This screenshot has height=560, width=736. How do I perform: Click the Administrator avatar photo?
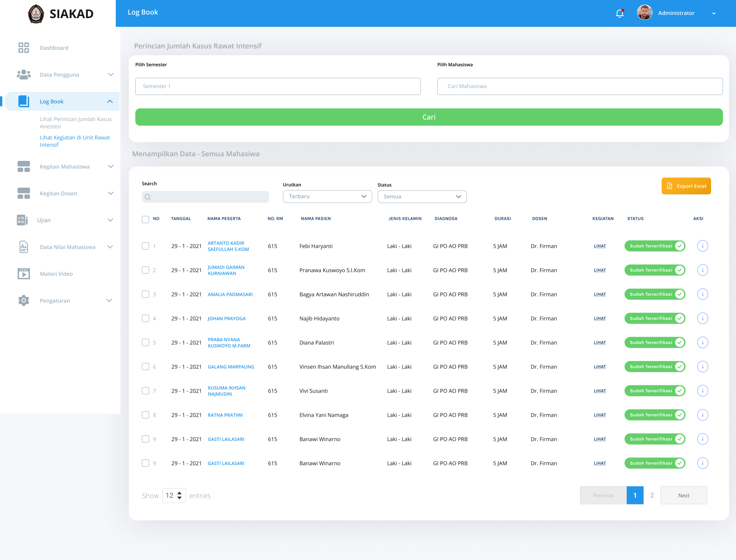pos(644,13)
